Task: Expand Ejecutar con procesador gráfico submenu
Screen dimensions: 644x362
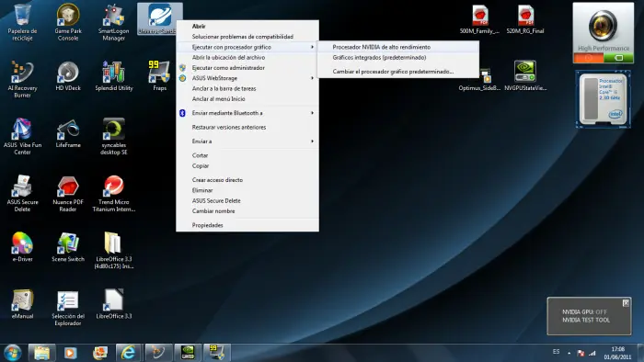Action: [x=247, y=47]
